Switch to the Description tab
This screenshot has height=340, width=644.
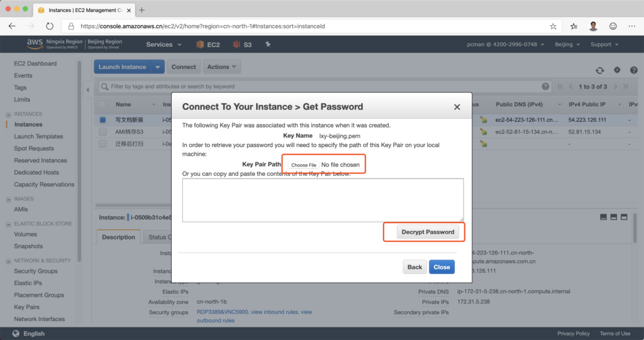(118, 237)
